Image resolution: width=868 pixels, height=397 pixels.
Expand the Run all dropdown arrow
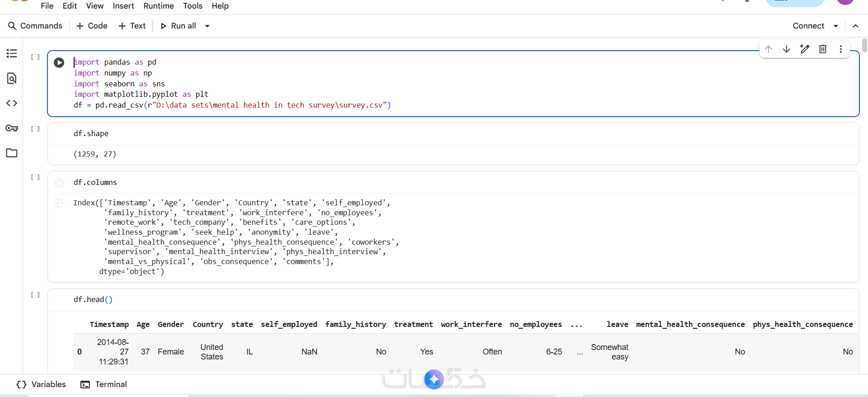[208, 26]
